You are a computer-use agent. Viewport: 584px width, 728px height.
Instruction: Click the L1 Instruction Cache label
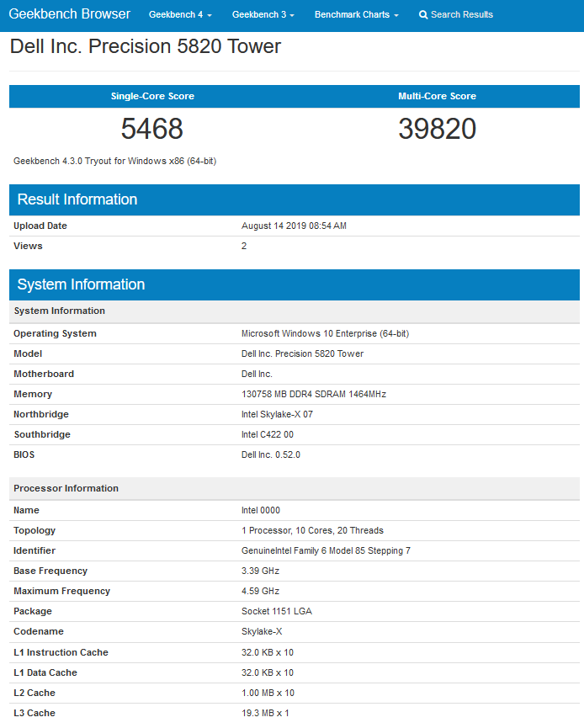coord(61,652)
